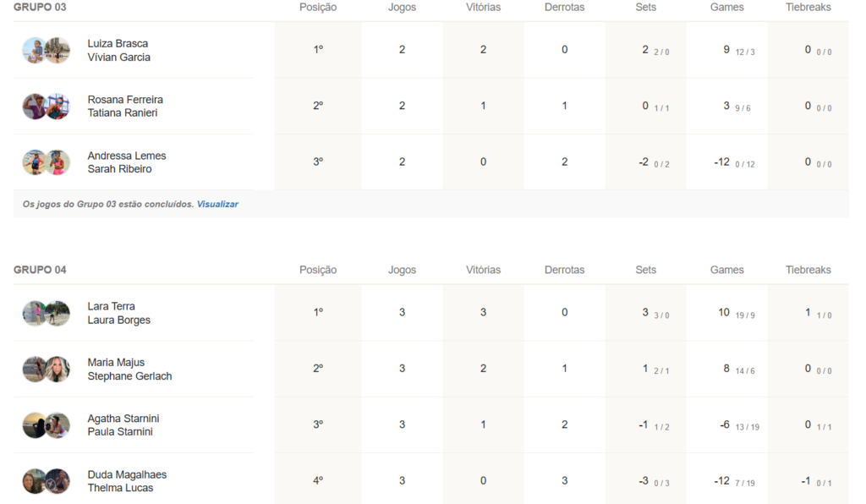
Task: Click the Tiebreaks column header in Grupo 04
Action: 808,270
